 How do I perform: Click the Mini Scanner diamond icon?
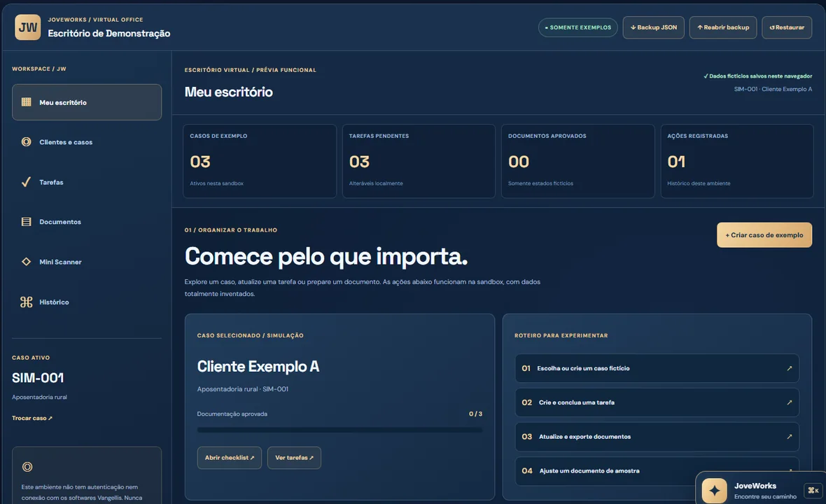[x=26, y=262]
